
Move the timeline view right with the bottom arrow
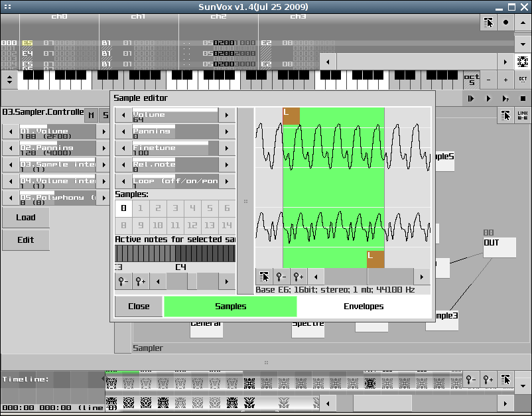[x=505, y=403]
